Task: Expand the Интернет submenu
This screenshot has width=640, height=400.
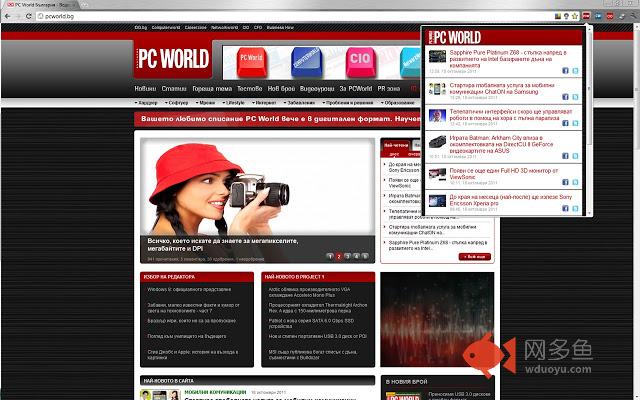Action: pyautogui.click(x=264, y=103)
